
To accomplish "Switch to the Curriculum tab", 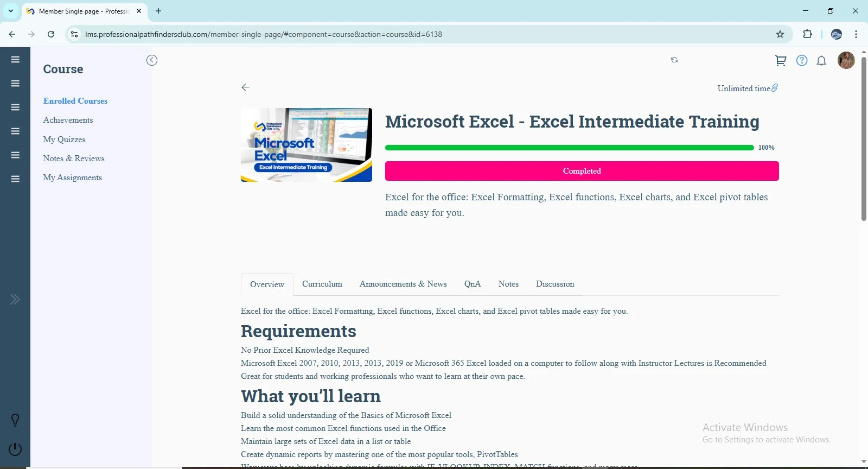I will (322, 284).
